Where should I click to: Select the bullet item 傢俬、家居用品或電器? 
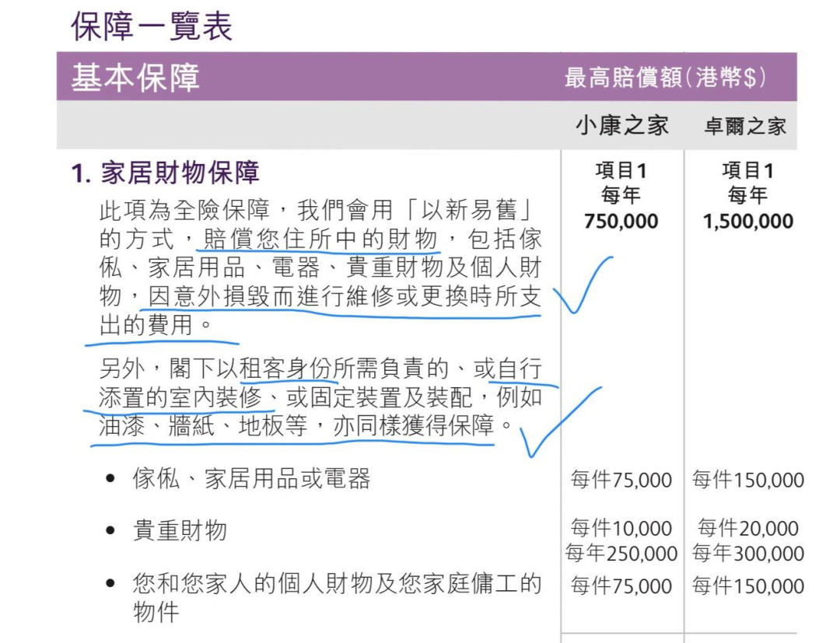pos(250,479)
